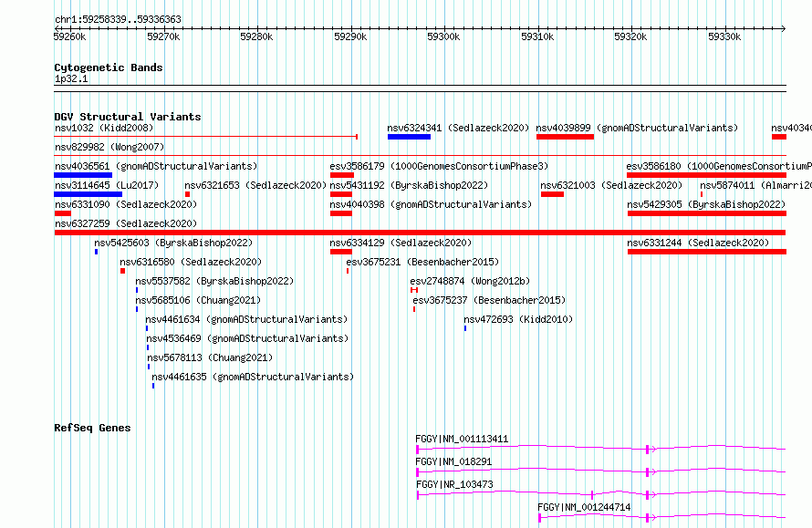Image resolution: width=812 pixels, height=528 pixels.
Task: Open nsv6321003 (Sedlazeck2020) variant label
Action: coord(611,185)
